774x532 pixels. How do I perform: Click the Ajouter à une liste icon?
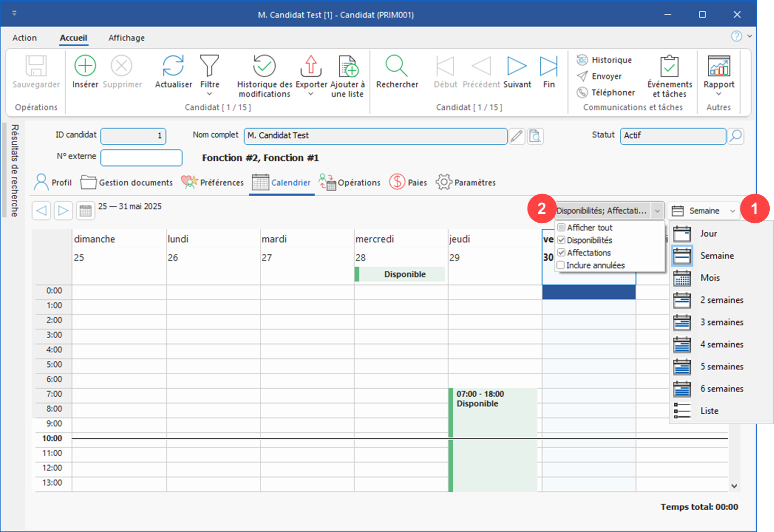pyautogui.click(x=348, y=66)
